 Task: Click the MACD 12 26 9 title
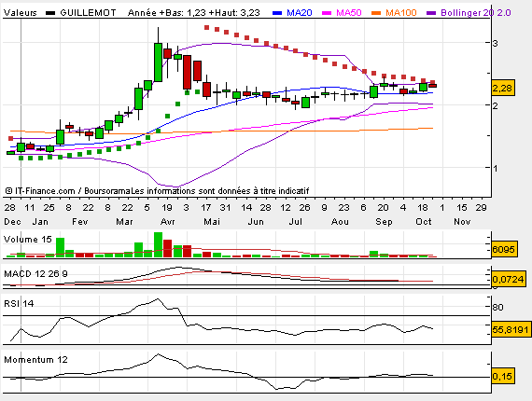coord(35,273)
